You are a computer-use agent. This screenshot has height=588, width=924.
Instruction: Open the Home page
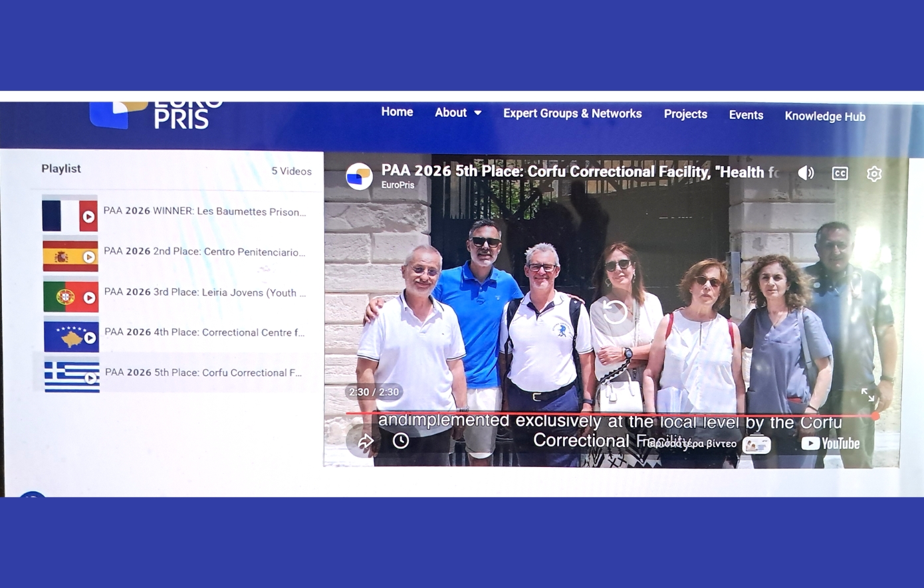pos(397,112)
